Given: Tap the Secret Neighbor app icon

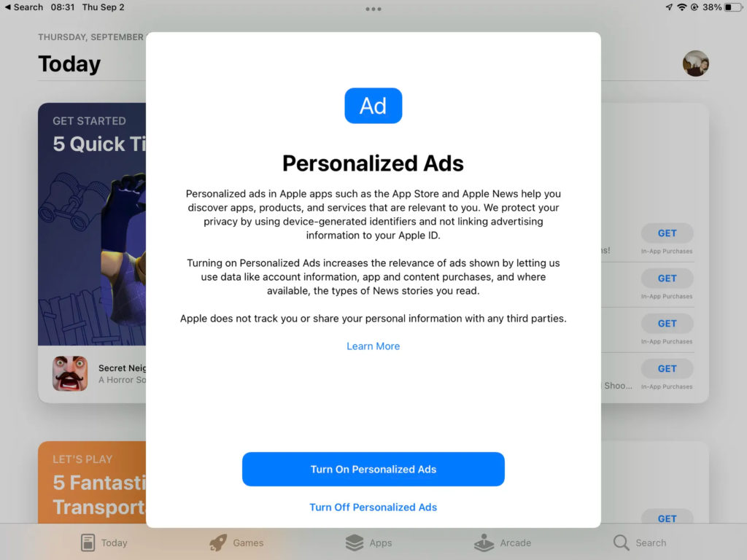Looking at the screenshot, I should click(70, 373).
